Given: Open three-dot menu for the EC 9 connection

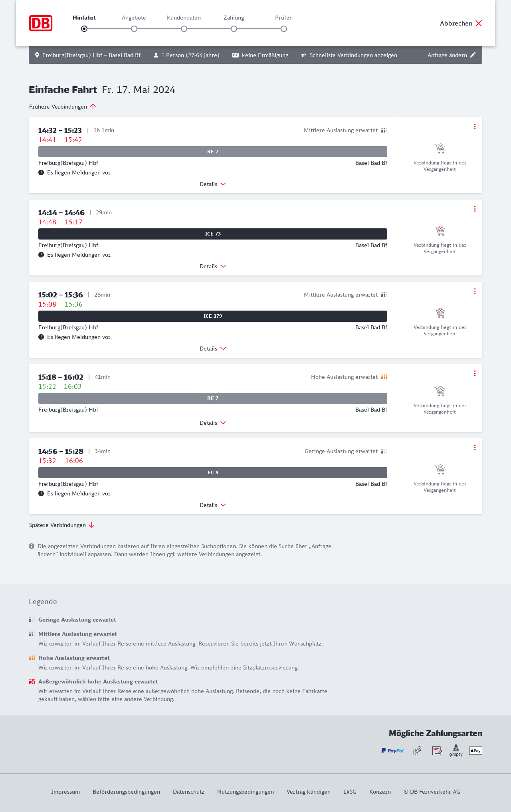Looking at the screenshot, I should 475,448.
